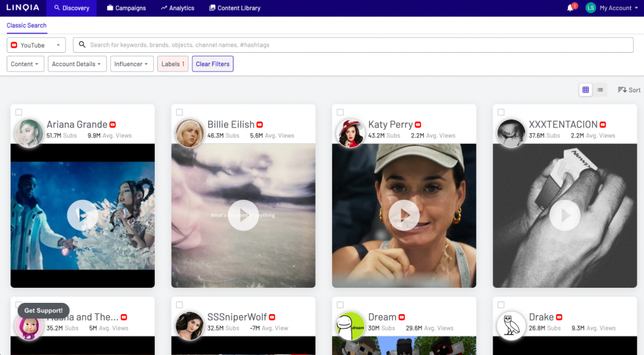The height and width of the screenshot is (355, 644).
Task: Click the LS account avatar
Action: point(591,8)
